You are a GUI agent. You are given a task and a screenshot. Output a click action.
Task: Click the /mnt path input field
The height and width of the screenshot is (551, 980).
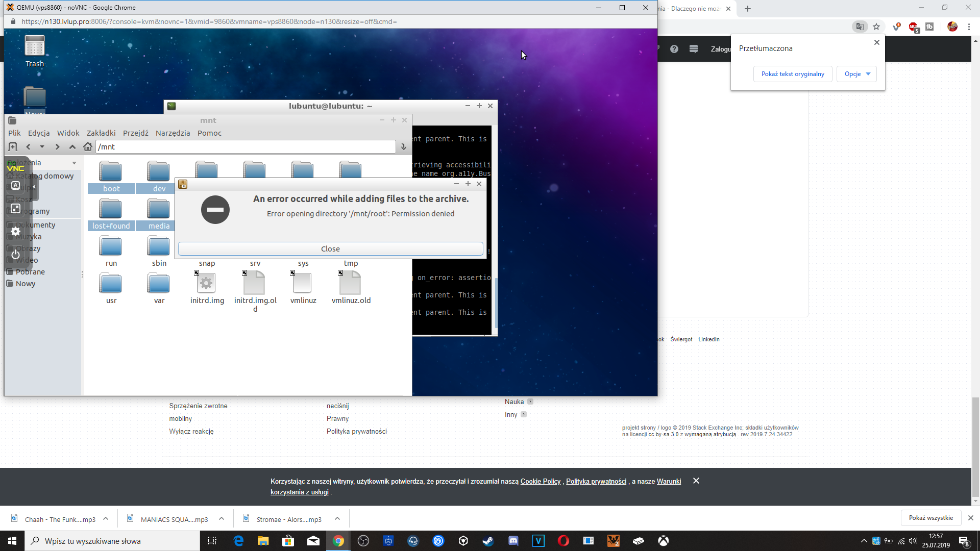[x=245, y=147]
